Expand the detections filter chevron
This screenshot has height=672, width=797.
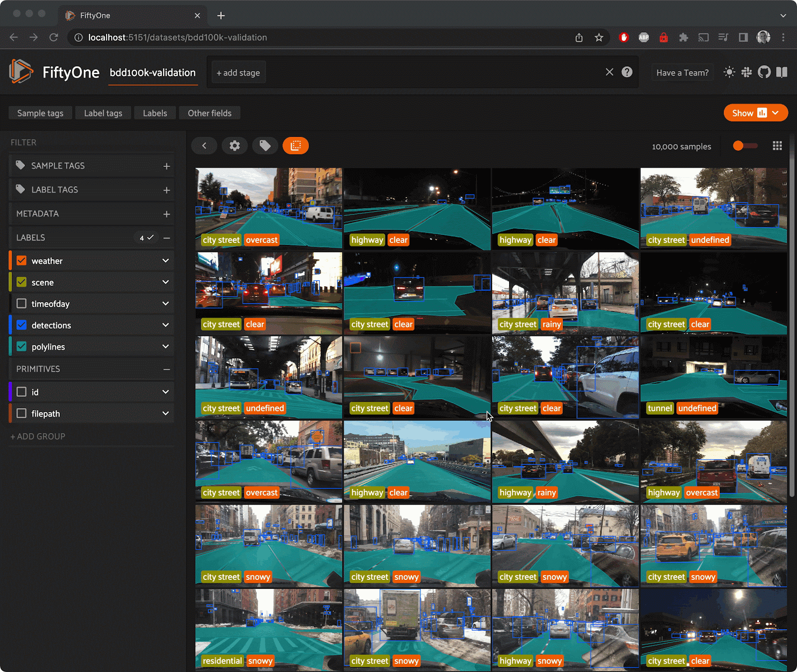click(165, 325)
